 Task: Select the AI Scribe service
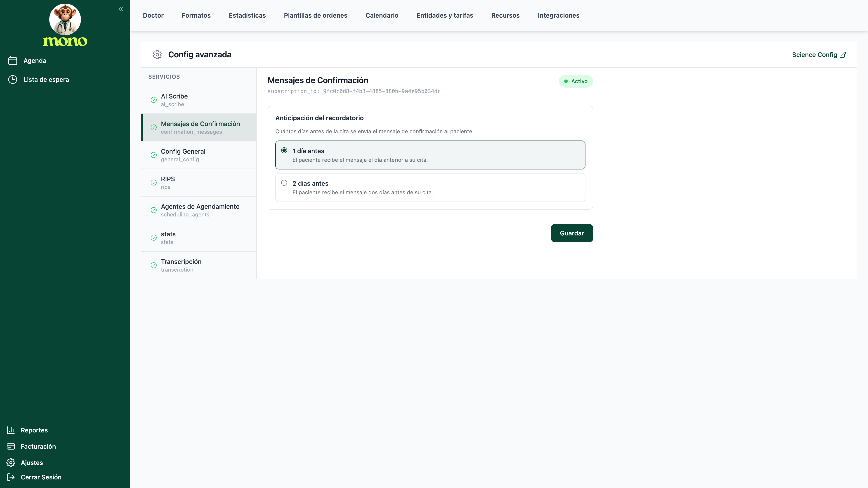[198, 100]
